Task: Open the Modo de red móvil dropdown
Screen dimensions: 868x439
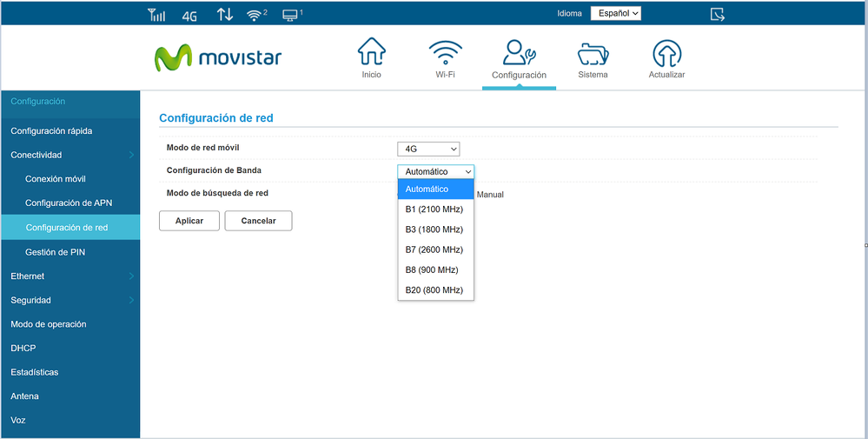Action: 428,149
